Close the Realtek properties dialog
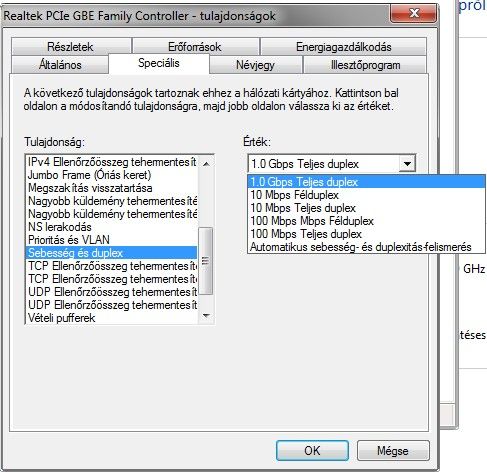This screenshot has height=472, width=487. pyautogui.click(x=414, y=13)
